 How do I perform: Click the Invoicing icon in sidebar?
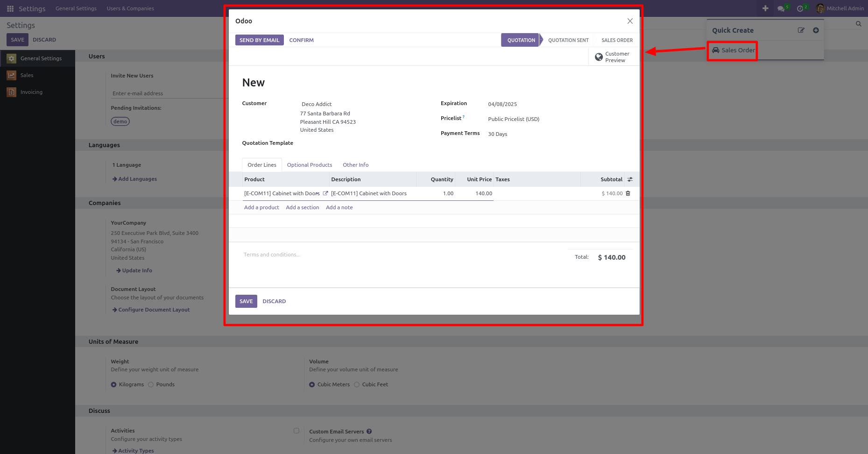pyautogui.click(x=12, y=92)
